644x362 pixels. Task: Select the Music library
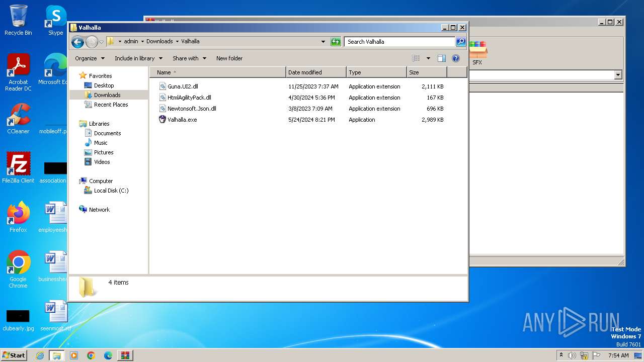[101, 143]
